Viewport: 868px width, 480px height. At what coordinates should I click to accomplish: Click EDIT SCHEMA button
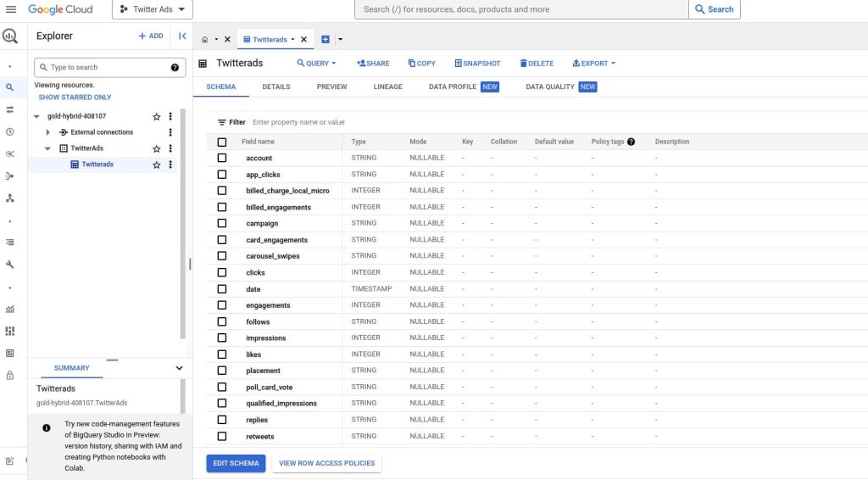pos(236,463)
